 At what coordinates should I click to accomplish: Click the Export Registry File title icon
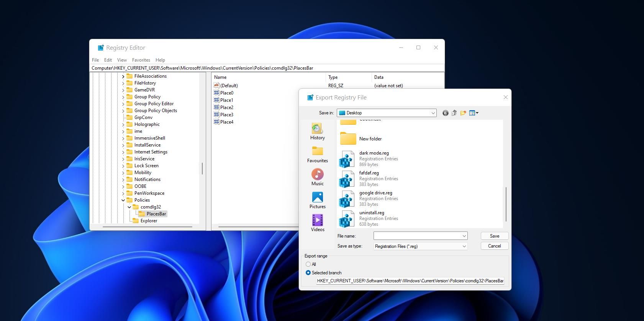310,98
